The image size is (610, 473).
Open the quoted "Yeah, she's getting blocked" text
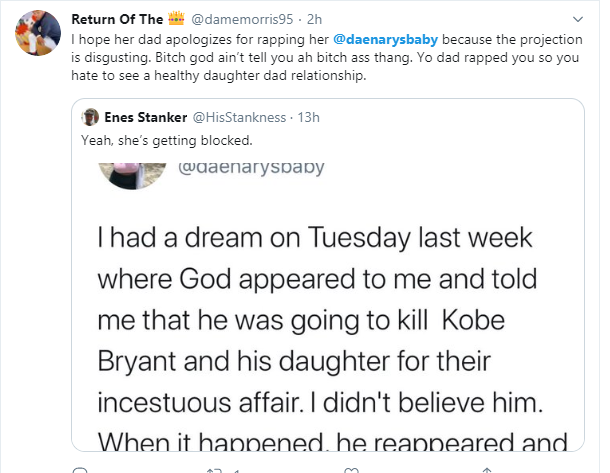pos(153,141)
